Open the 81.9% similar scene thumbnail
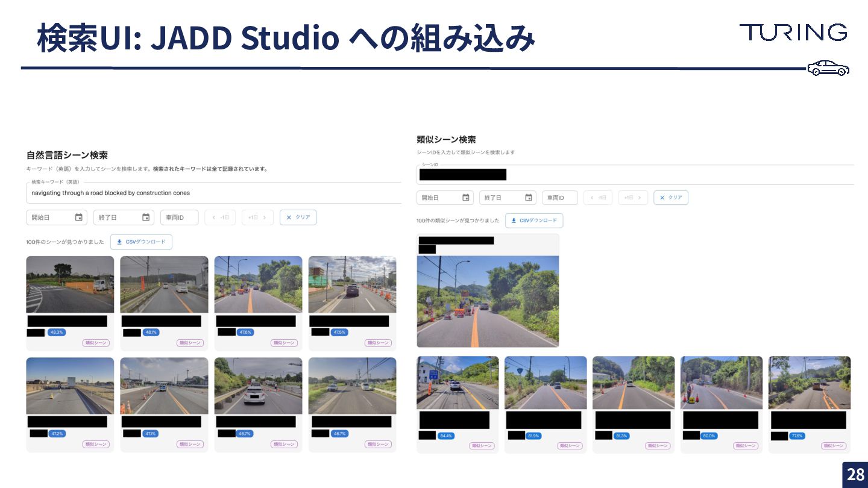 click(x=546, y=383)
